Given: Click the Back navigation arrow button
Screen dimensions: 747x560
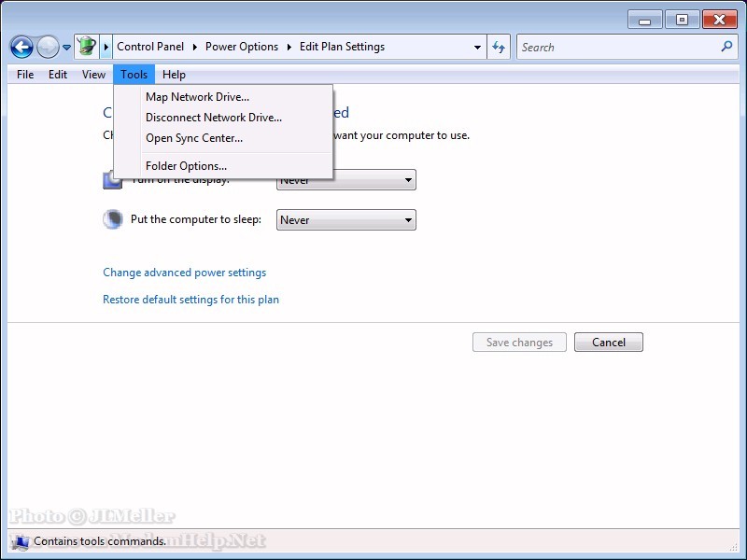Looking at the screenshot, I should 21,47.
